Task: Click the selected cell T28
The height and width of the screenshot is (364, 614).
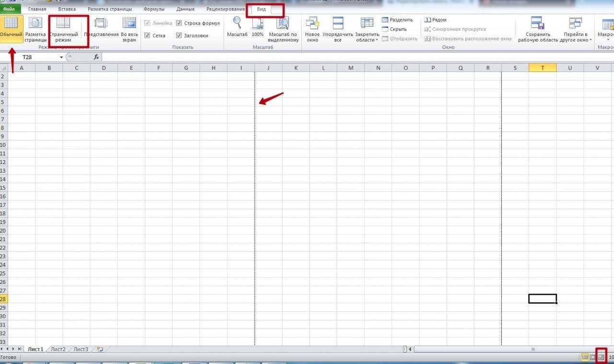Action: (x=543, y=299)
